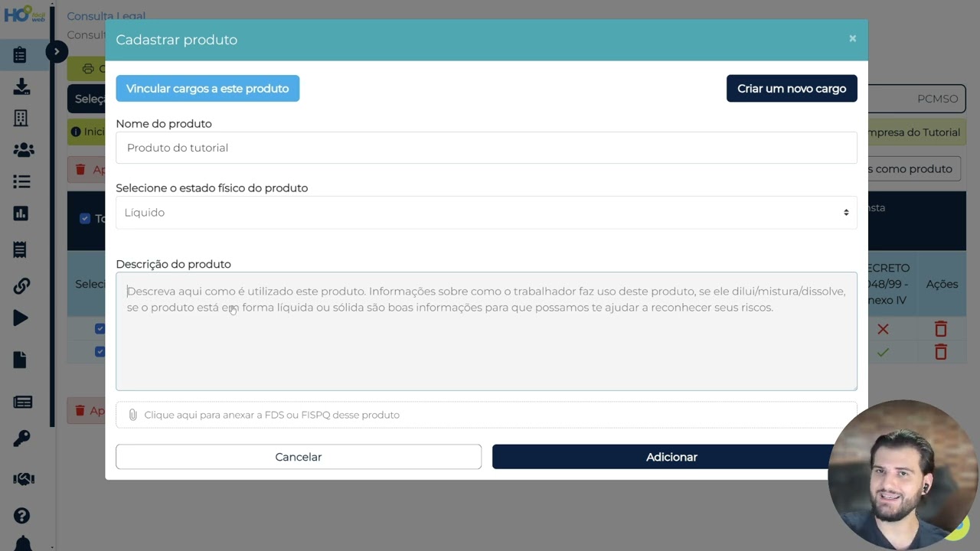Screen dimensions: 980x551
Task: Toggle the select-all checkbox in table header
Action: (85, 219)
